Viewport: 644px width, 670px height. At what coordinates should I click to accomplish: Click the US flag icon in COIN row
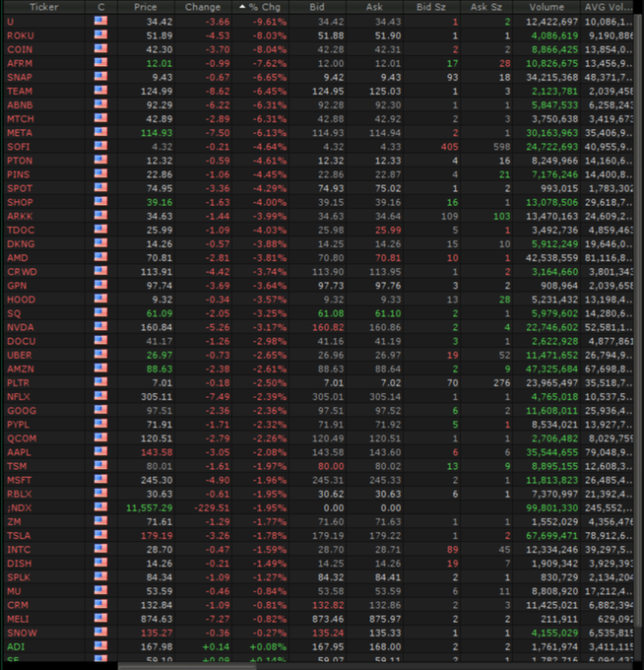pos(100,48)
